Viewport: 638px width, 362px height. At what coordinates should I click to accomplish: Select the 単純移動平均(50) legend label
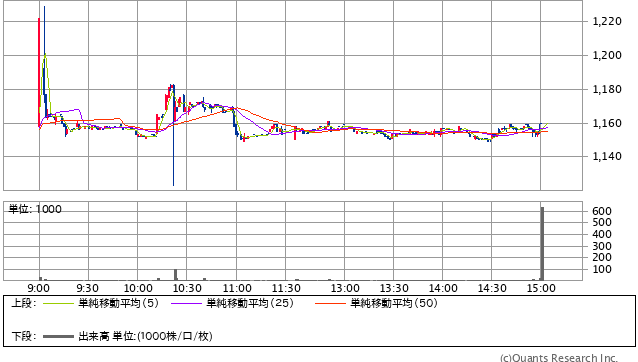coord(394,303)
